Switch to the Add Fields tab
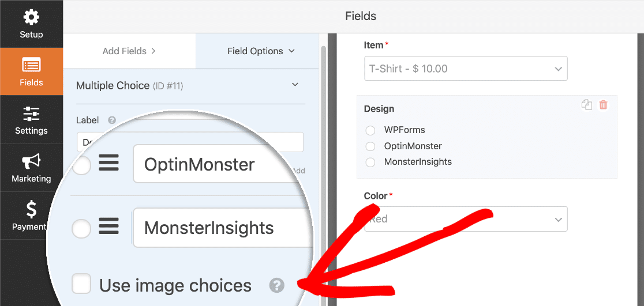644x306 pixels. coord(129,51)
